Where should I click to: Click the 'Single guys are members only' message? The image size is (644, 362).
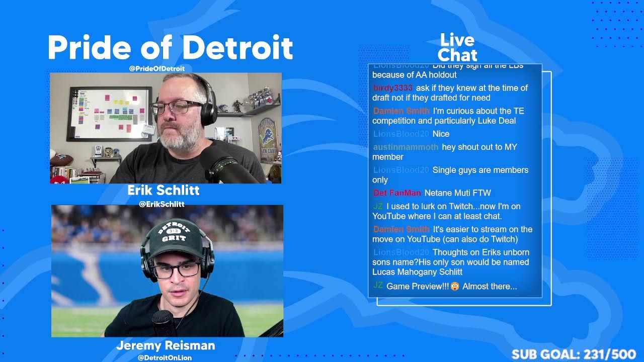coord(450,175)
